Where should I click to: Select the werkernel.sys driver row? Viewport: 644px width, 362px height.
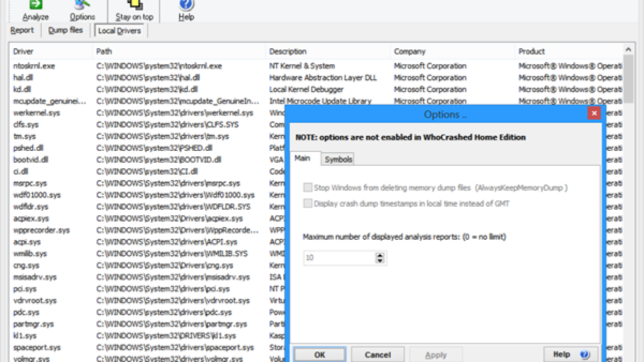(148, 113)
